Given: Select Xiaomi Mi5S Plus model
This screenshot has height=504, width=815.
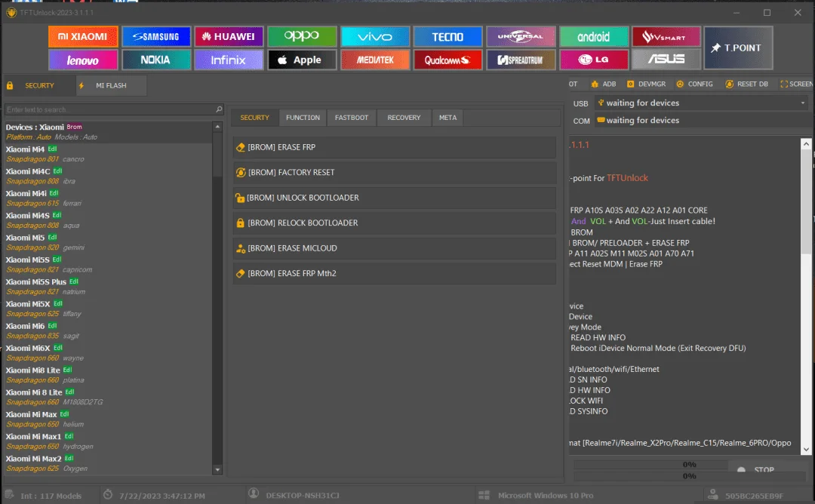Looking at the screenshot, I should [x=108, y=286].
